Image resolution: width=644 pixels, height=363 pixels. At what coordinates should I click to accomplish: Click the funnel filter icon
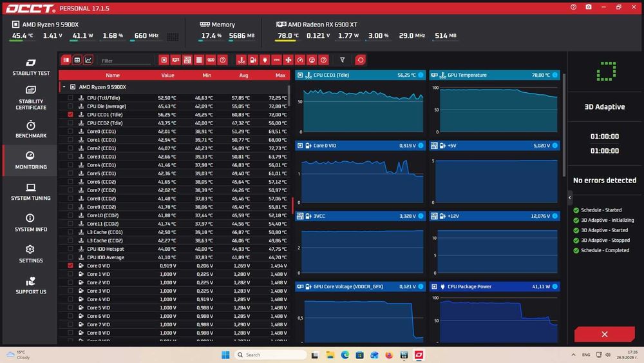[342, 60]
